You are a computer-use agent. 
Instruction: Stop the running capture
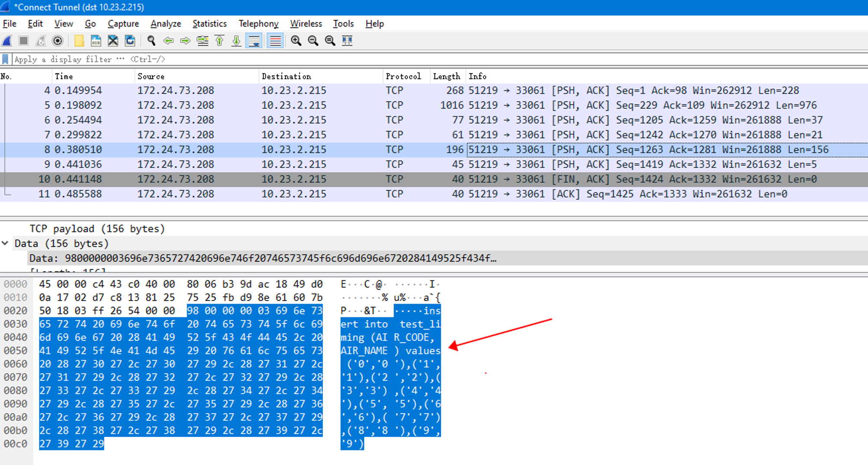(x=23, y=41)
